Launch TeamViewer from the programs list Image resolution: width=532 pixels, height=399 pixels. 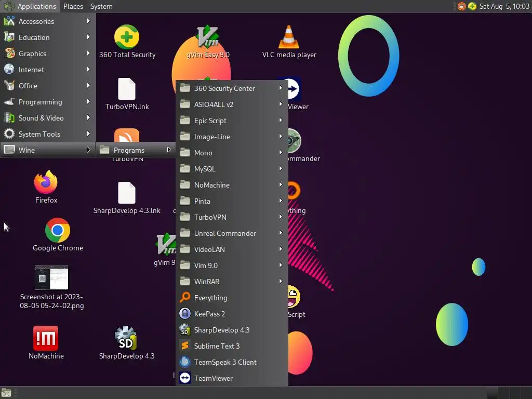point(232,378)
